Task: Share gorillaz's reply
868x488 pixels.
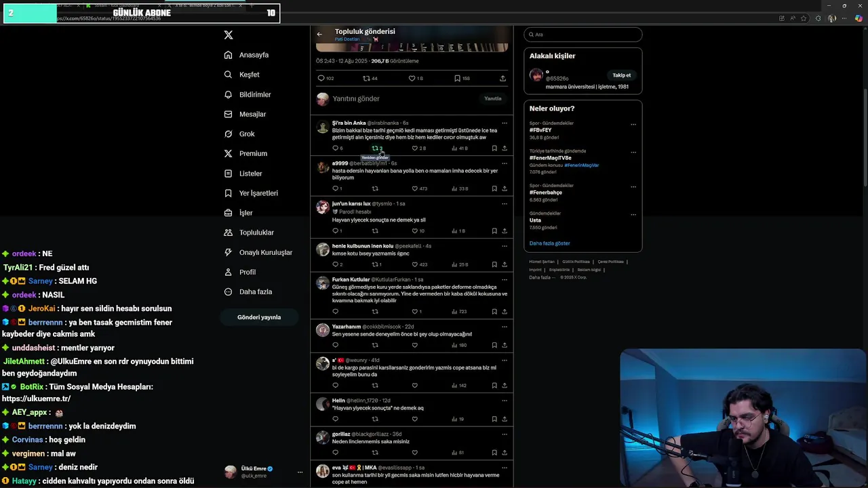Action: 505,453
